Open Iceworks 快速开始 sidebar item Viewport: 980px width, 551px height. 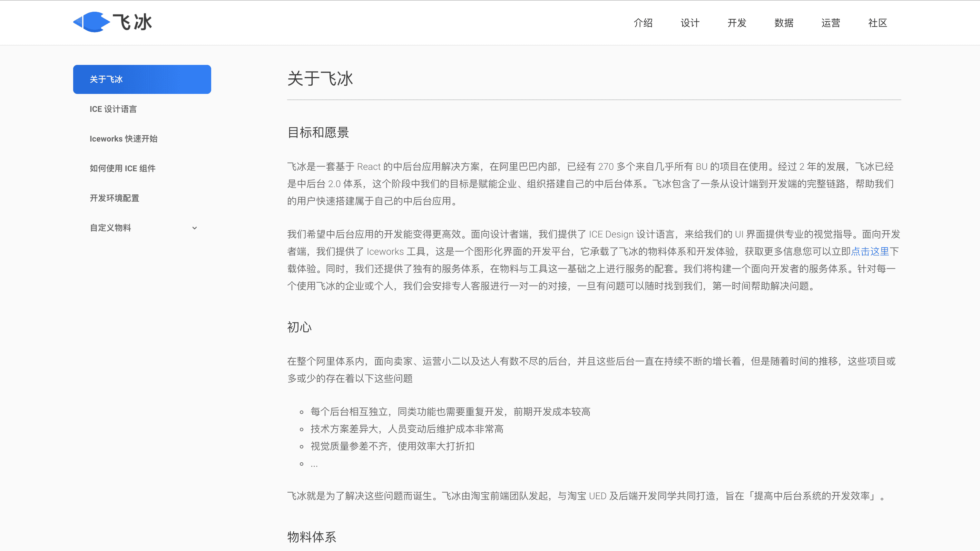(124, 139)
